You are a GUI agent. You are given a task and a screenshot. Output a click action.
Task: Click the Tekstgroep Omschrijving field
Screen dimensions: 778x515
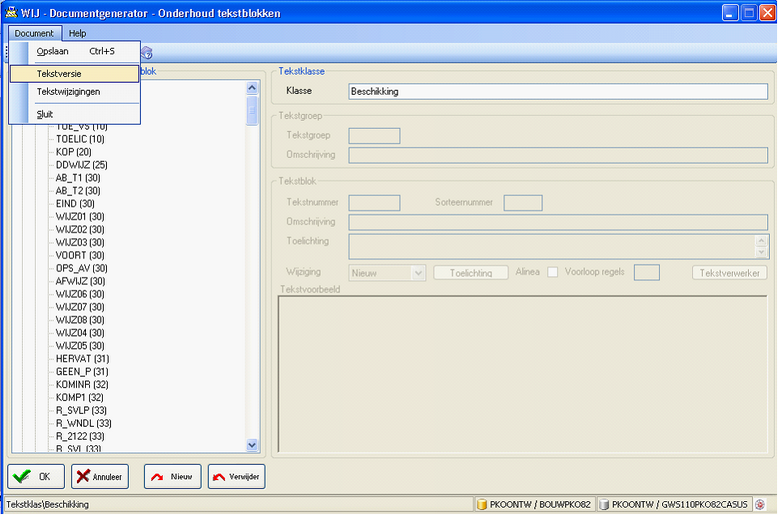pyautogui.click(x=558, y=155)
